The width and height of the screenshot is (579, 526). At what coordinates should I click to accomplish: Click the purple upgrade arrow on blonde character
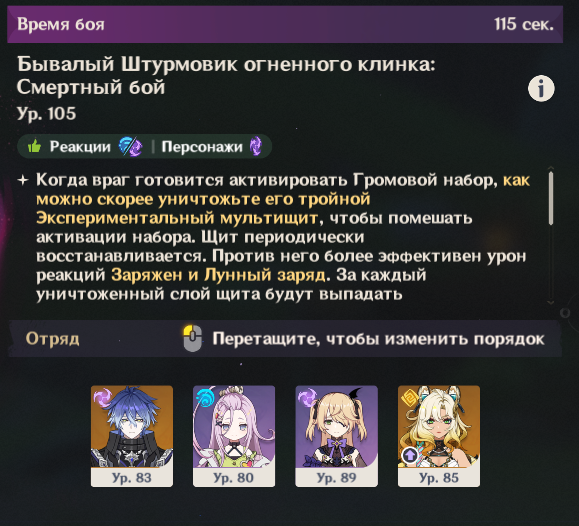[x=410, y=455]
